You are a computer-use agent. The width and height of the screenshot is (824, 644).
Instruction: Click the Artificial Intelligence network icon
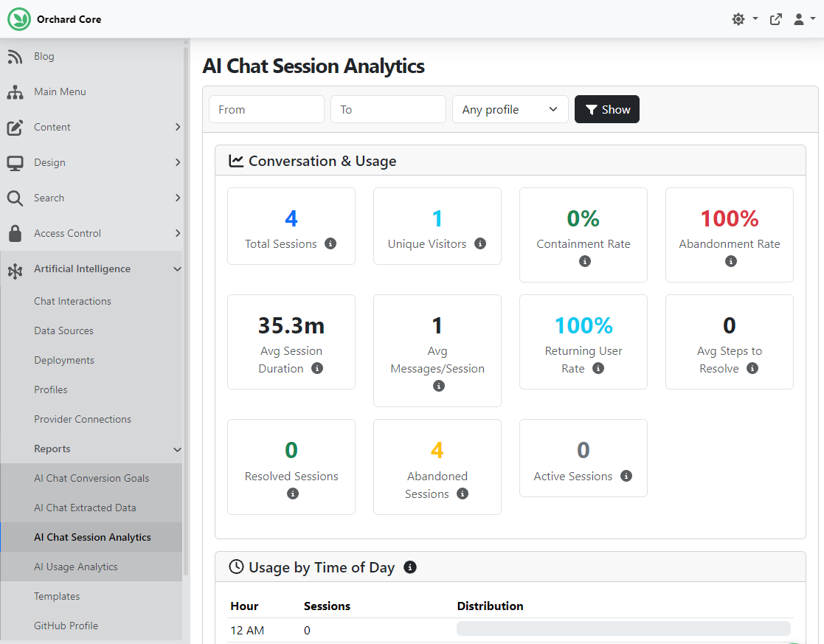tap(15, 271)
